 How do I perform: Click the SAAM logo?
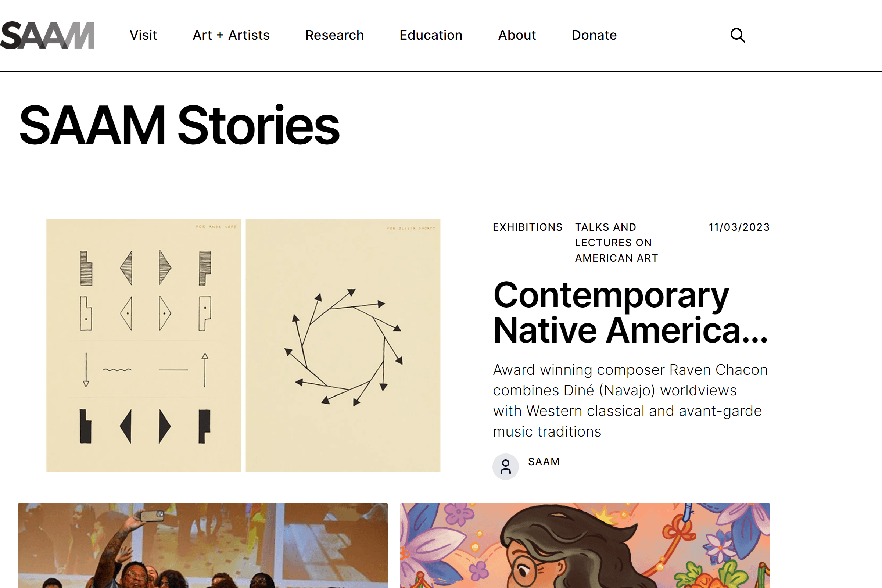click(x=47, y=35)
